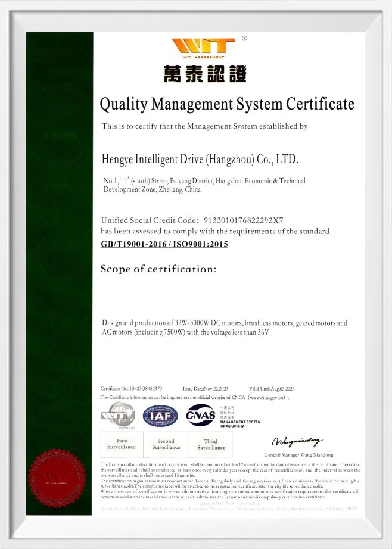This screenshot has width=392, height=549.
Task: Select the Second Surveillance box
Action: (166, 444)
